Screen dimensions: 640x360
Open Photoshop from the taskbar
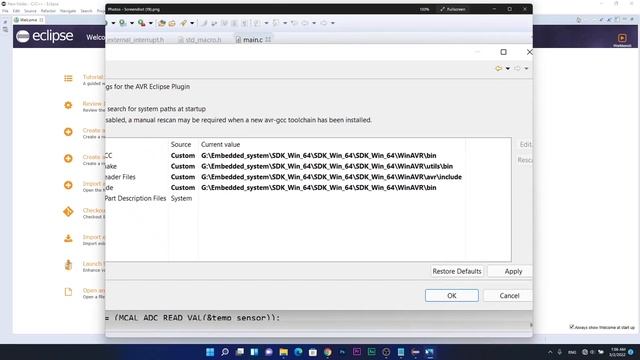click(x=342, y=352)
